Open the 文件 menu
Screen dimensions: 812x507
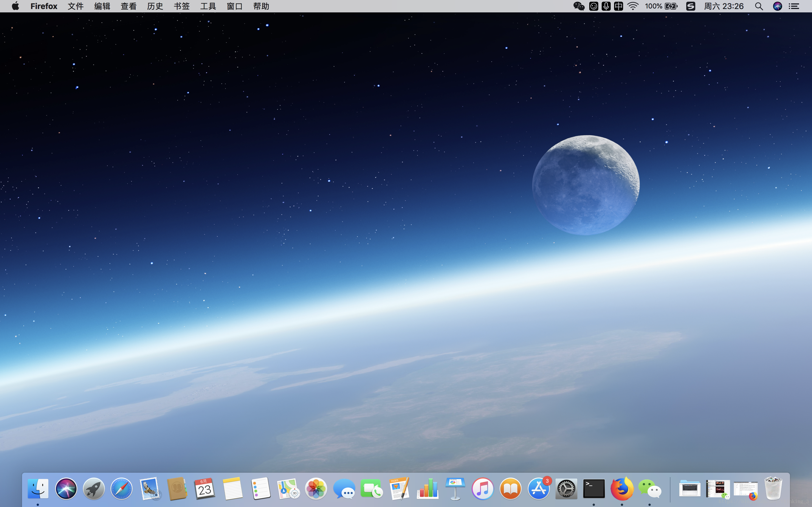76,6
